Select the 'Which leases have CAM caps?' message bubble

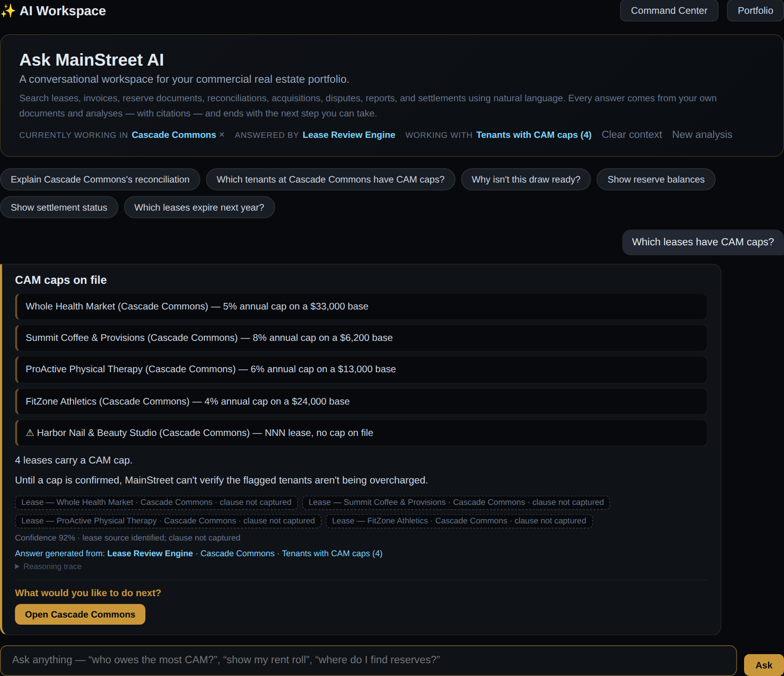pyautogui.click(x=703, y=242)
